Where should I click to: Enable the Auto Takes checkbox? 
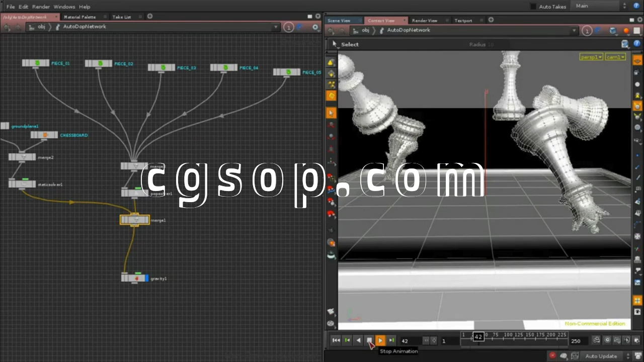(x=533, y=7)
